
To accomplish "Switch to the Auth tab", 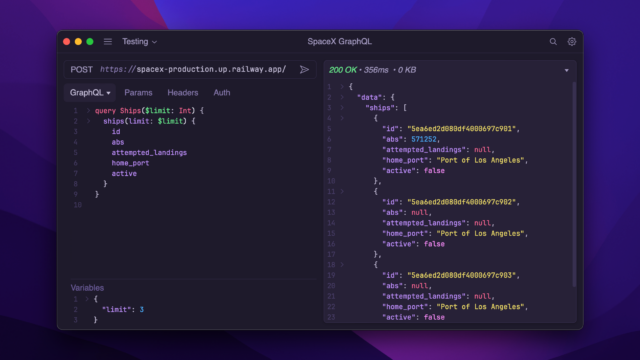I will pos(222,93).
